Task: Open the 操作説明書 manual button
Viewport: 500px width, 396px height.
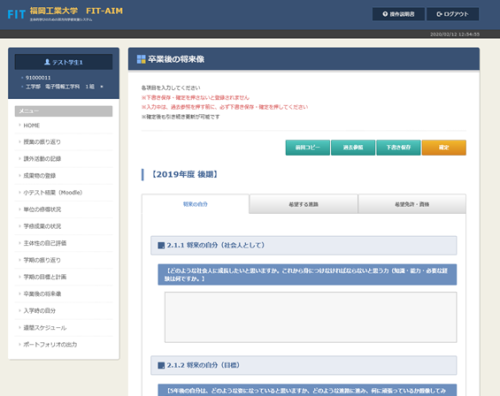Action: [398, 14]
